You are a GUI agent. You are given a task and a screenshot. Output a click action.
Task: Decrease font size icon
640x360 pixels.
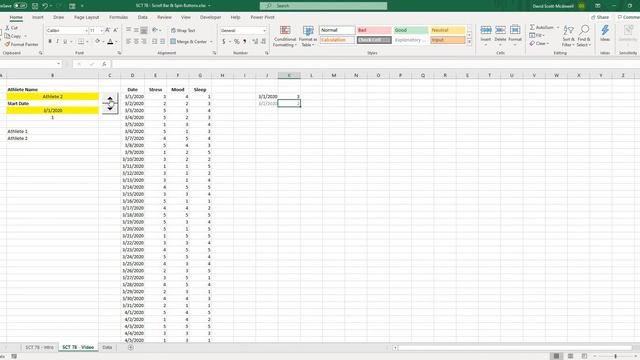pyautogui.click(x=116, y=30)
